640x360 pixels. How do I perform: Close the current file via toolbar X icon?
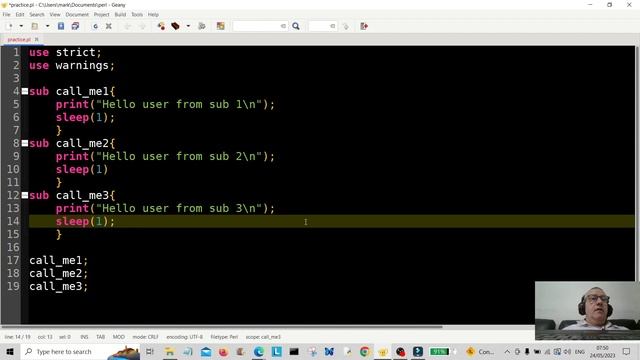[x=109, y=26]
